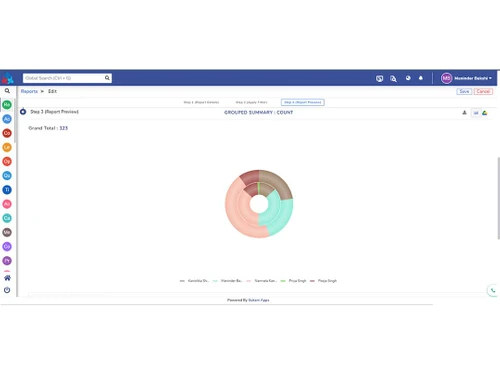
Task: Click the 'GROUPED SUMMARY : COUNT' heading
Action: click(x=259, y=113)
